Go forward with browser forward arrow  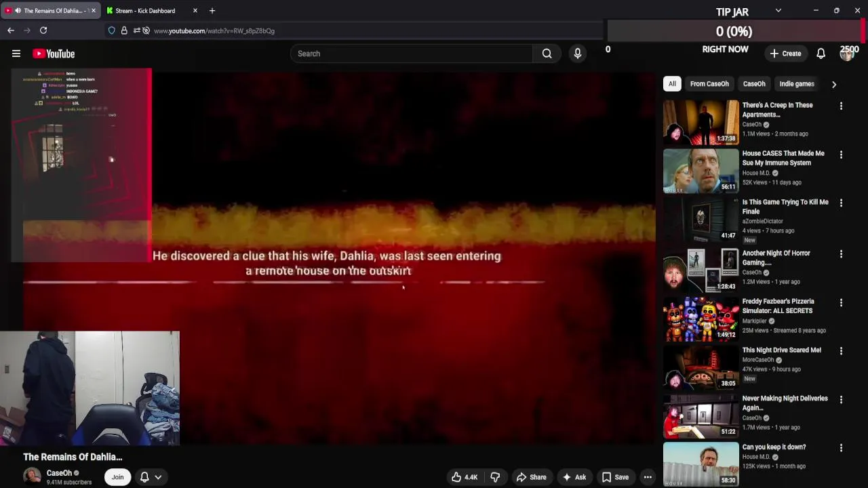click(x=27, y=30)
